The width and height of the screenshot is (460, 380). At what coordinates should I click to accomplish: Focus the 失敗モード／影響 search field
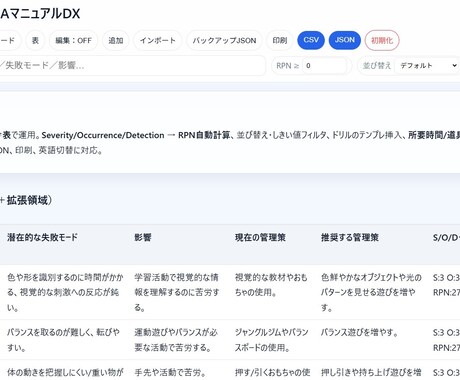[133, 65]
